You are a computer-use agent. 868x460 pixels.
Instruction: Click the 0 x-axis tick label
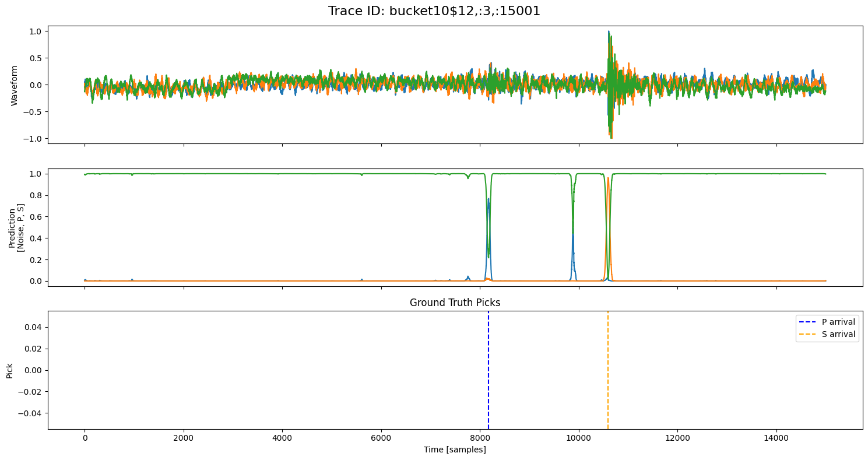85,437
